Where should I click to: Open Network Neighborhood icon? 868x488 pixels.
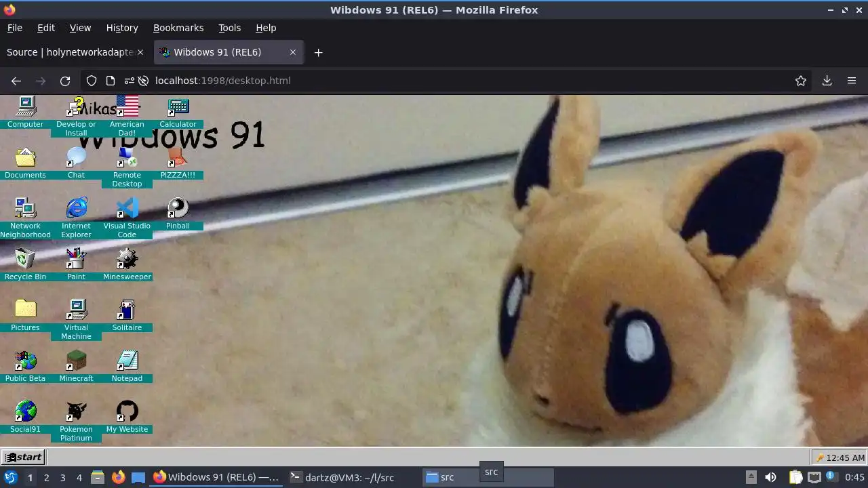coord(25,218)
